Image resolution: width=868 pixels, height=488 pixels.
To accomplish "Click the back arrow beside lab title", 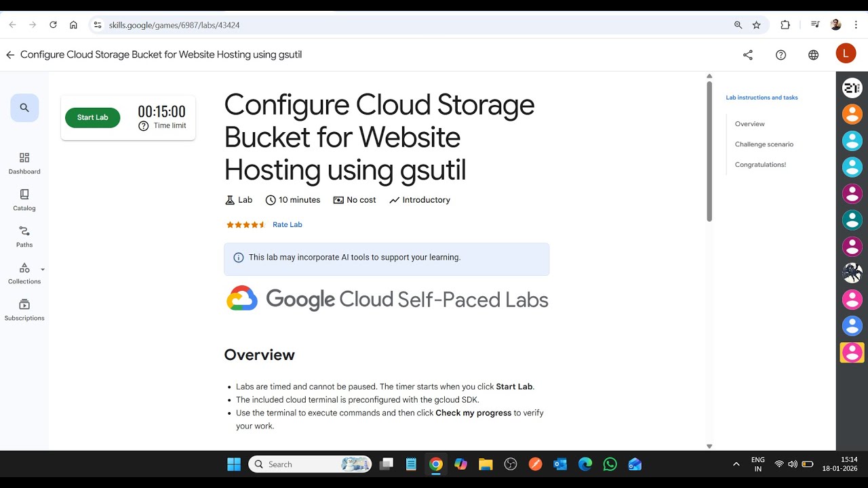I will pos(10,55).
